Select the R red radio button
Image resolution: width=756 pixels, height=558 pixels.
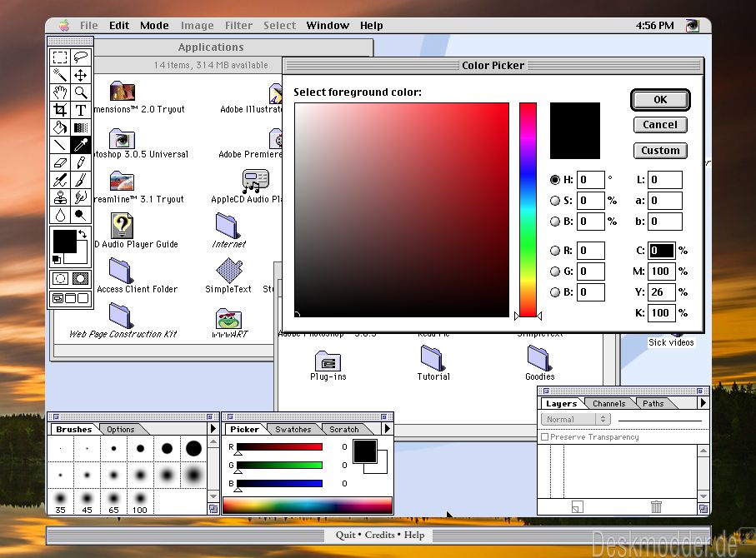coord(555,251)
